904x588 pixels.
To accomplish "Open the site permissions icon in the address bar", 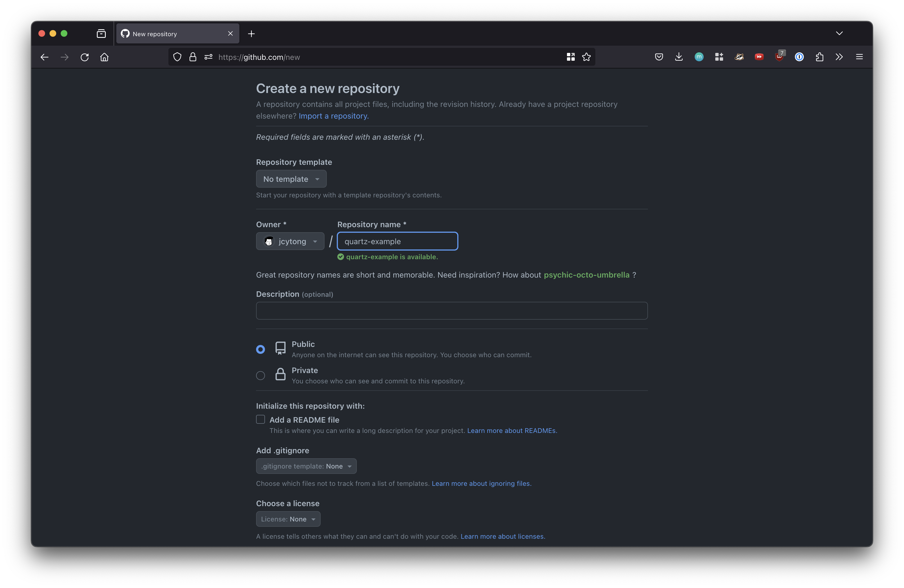I will pos(208,57).
